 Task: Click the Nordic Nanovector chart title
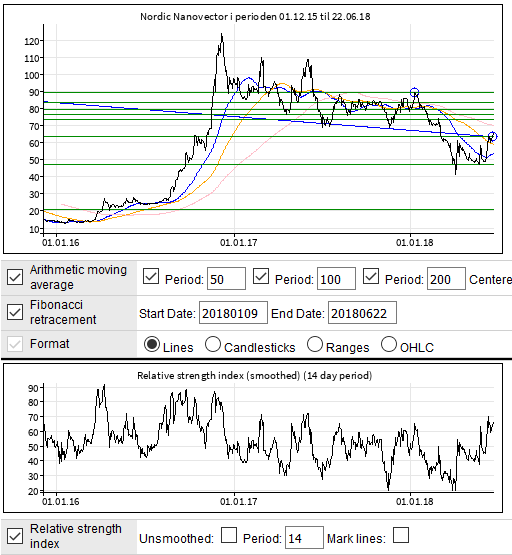click(x=255, y=17)
